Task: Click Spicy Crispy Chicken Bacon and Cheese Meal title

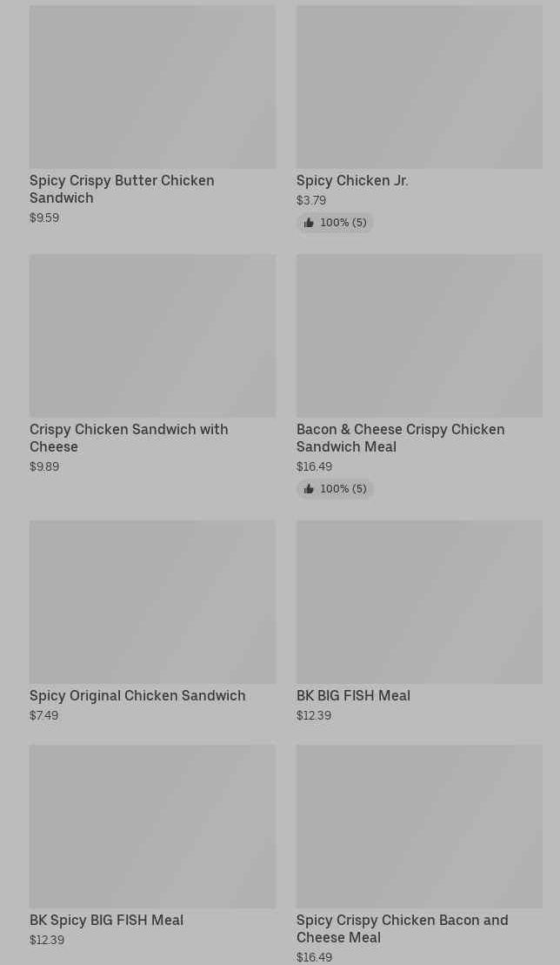Action: pyautogui.click(x=402, y=928)
